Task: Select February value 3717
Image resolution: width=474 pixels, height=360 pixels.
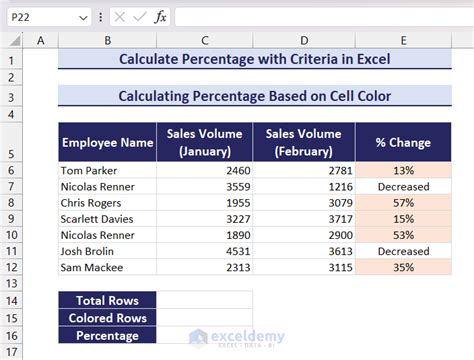Action: point(304,219)
